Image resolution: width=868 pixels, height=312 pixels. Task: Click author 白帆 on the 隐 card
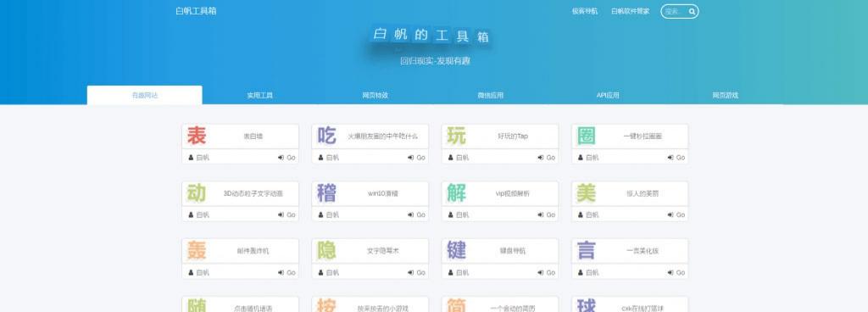(x=329, y=272)
